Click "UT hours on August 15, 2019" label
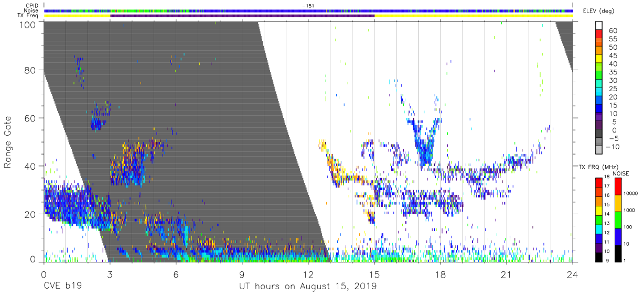This screenshot has width=644, height=297. pos(308,286)
